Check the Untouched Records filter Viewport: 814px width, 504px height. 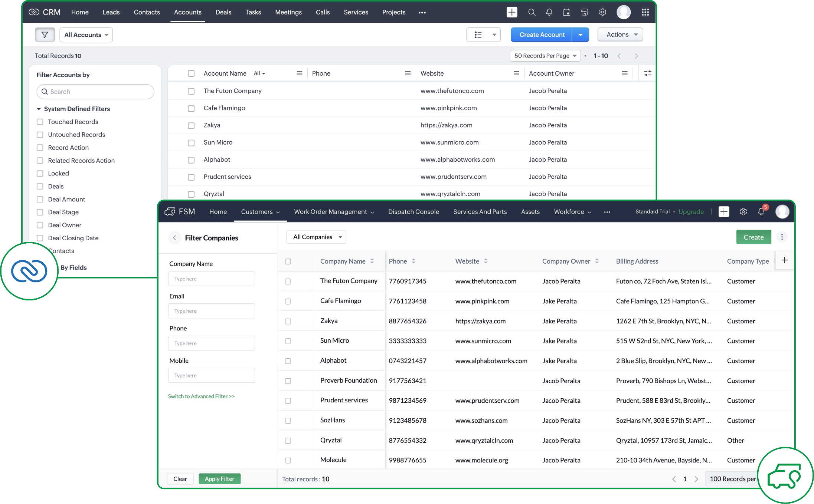(40, 135)
